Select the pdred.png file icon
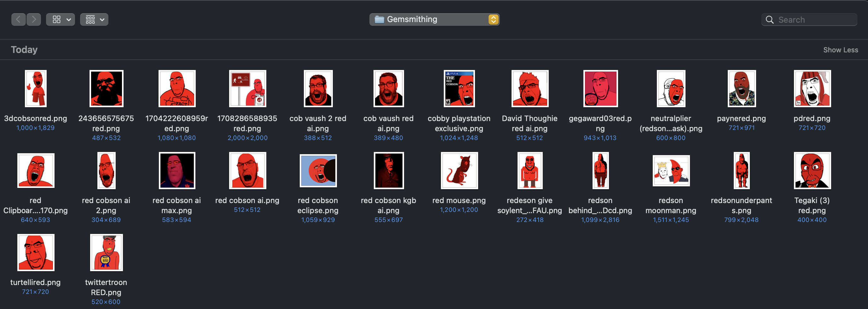This screenshot has width=868, height=309. [812, 89]
